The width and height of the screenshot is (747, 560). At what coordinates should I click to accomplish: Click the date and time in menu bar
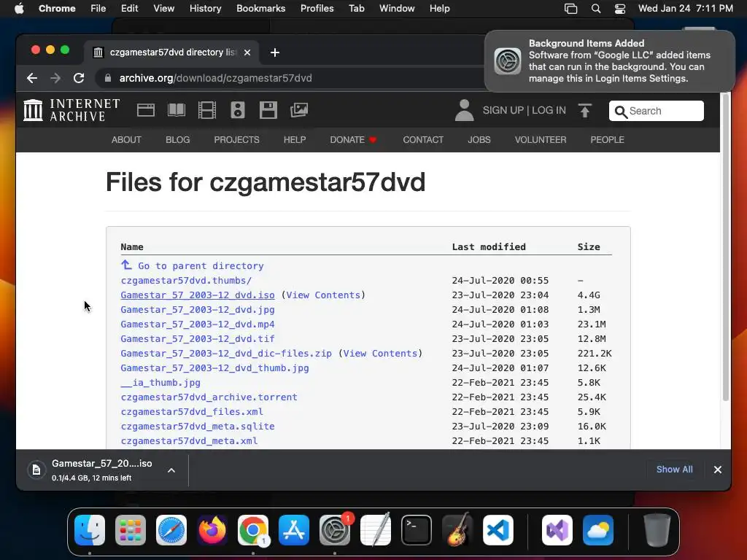pyautogui.click(x=686, y=9)
